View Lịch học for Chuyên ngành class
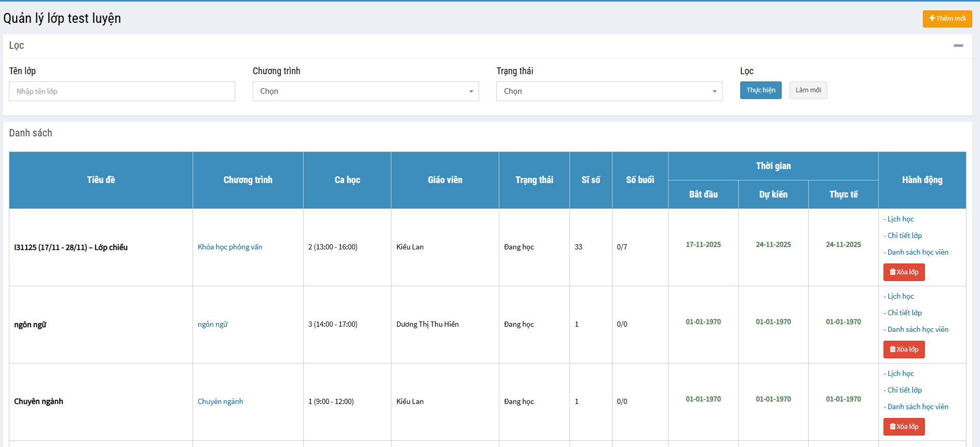 901,374
